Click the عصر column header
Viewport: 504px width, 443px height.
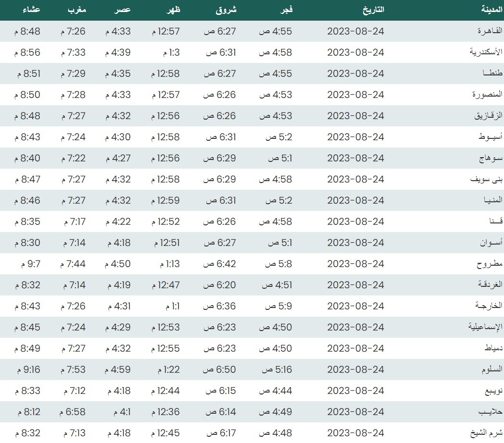123,10
